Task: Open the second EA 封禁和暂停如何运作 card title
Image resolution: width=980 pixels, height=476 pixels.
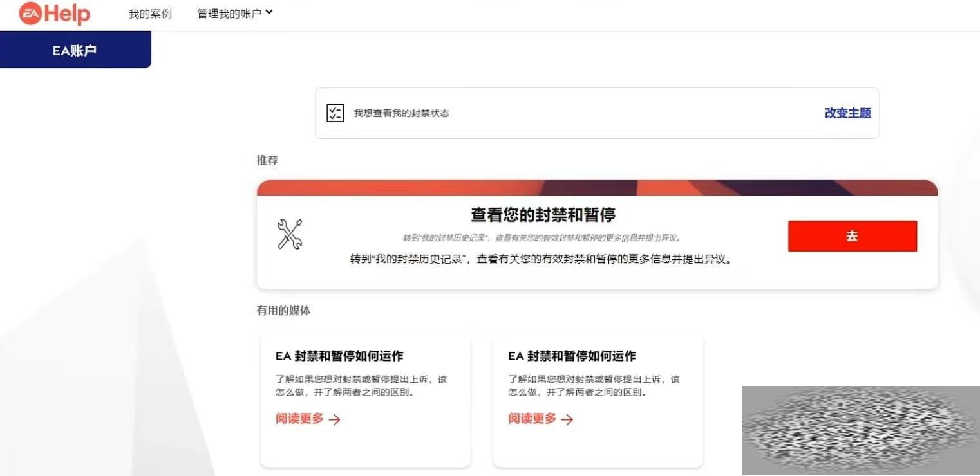Action: (572, 356)
